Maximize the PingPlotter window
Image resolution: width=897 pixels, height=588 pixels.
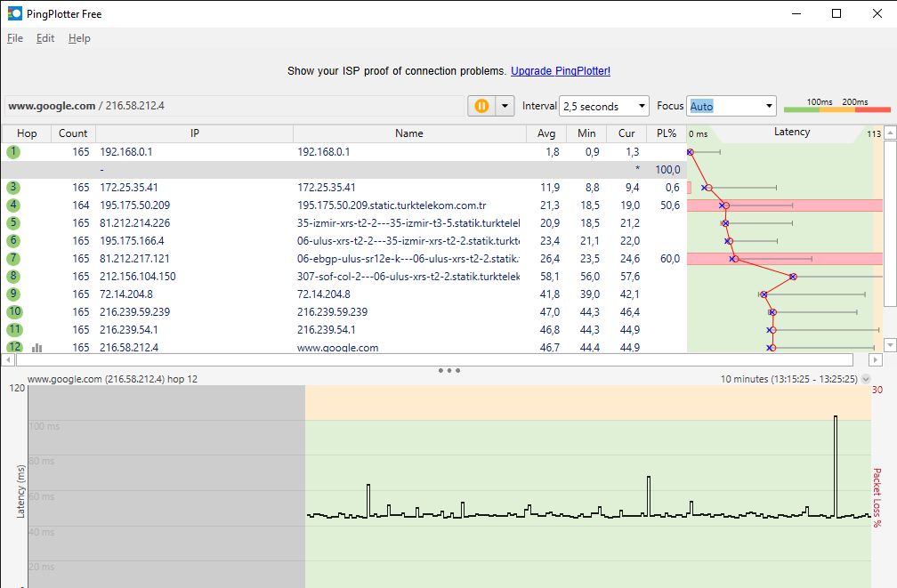tap(836, 13)
